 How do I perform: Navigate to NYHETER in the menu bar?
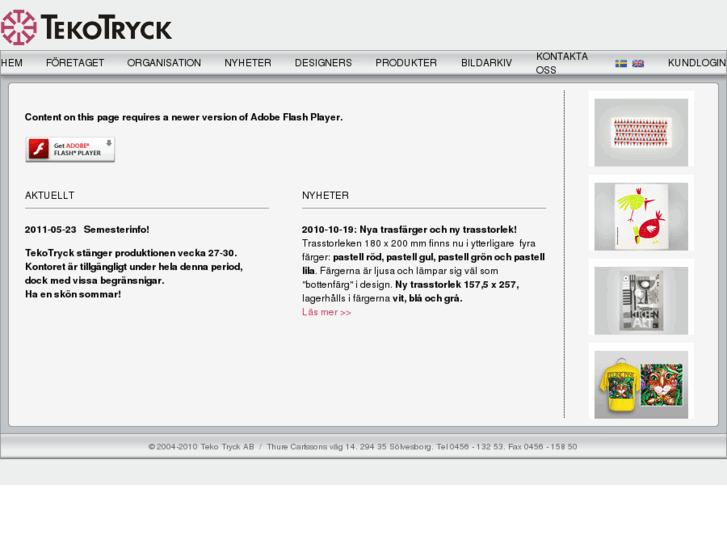(248, 63)
